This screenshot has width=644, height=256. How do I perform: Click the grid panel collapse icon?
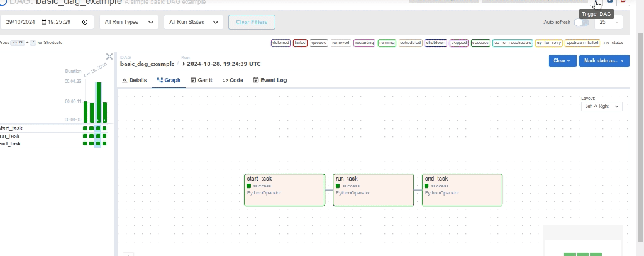pos(109,57)
